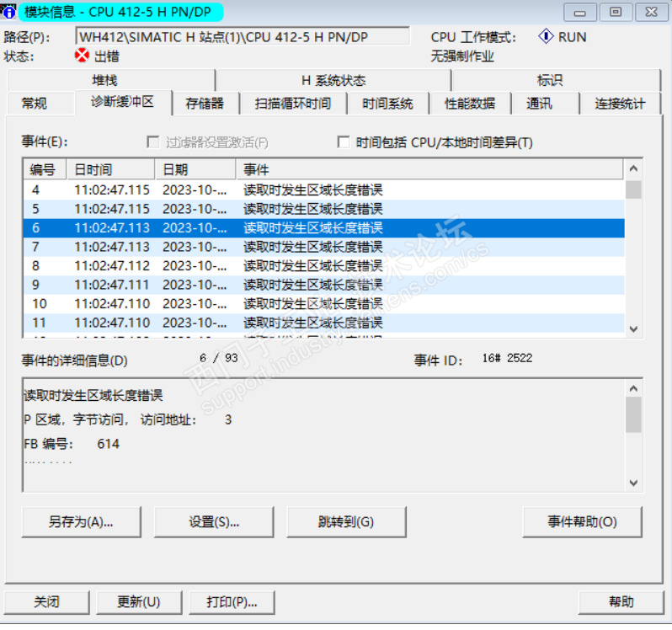Click the 6 / 93 event counter
The width and height of the screenshot is (672, 630).
[x=219, y=358]
